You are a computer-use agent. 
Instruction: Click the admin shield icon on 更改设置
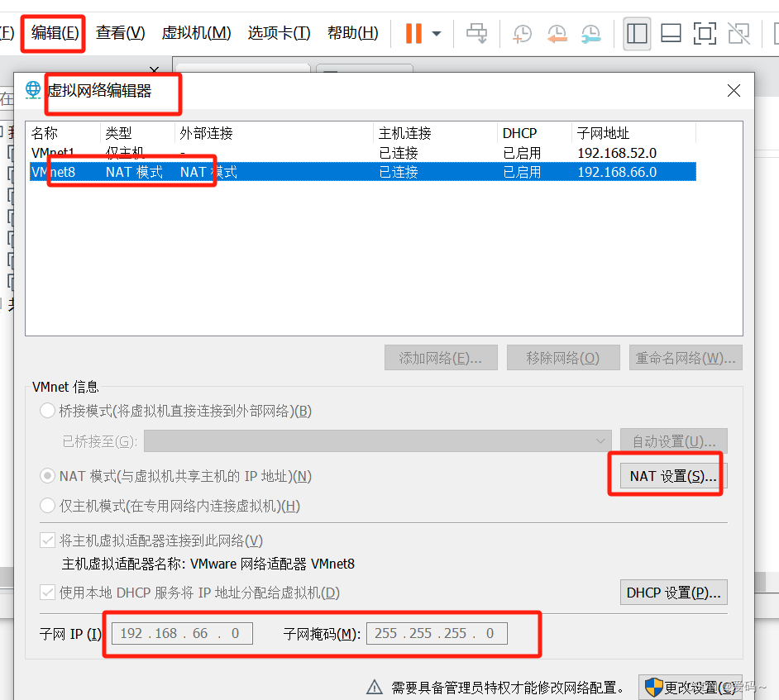pyautogui.click(x=654, y=688)
